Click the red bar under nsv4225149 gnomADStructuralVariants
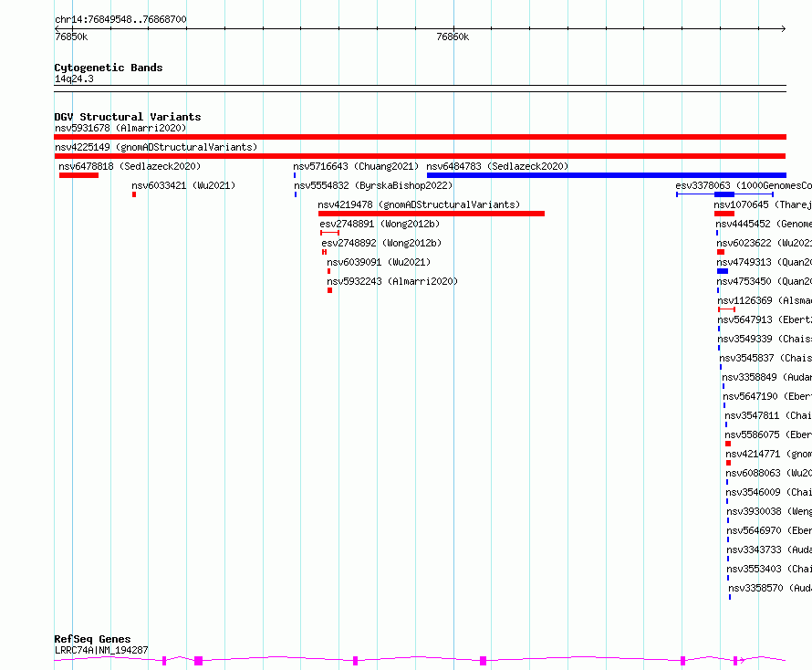Screen dimensions: 812x670 [x=420, y=156]
